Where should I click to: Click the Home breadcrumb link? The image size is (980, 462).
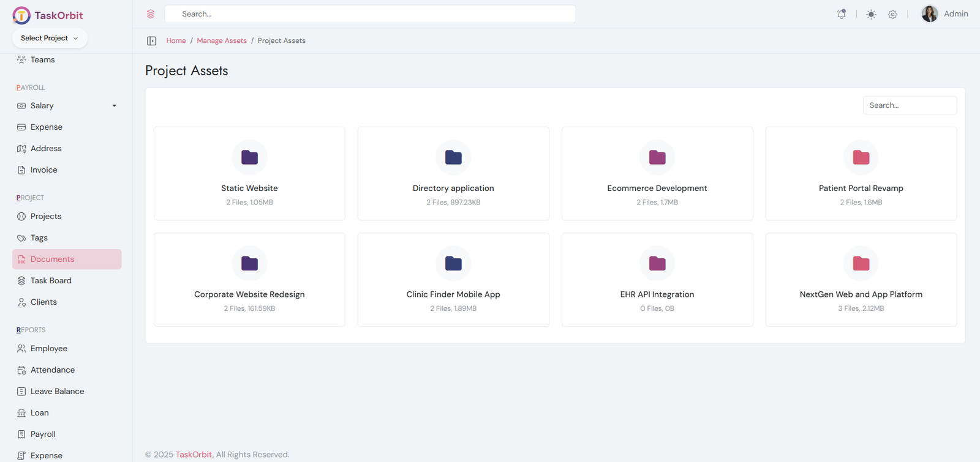tap(176, 41)
